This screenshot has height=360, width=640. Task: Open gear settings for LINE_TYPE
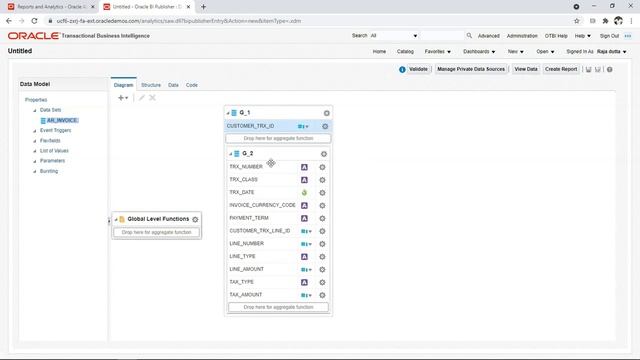(x=322, y=257)
